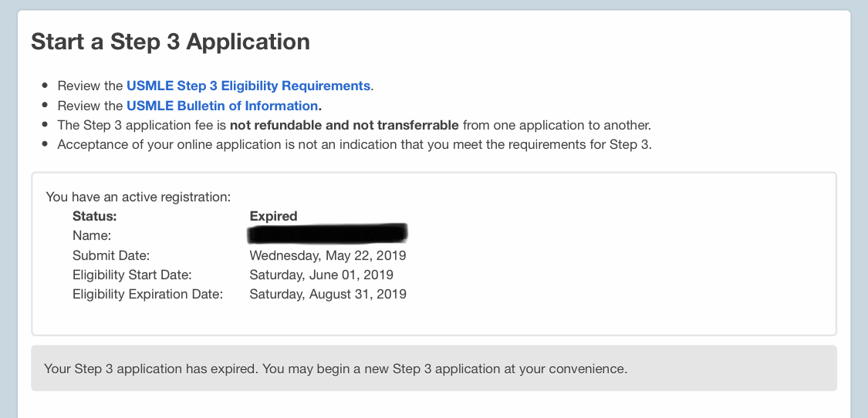868x418 pixels.
Task: Click the "You have an active registration" text
Action: [138, 197]
